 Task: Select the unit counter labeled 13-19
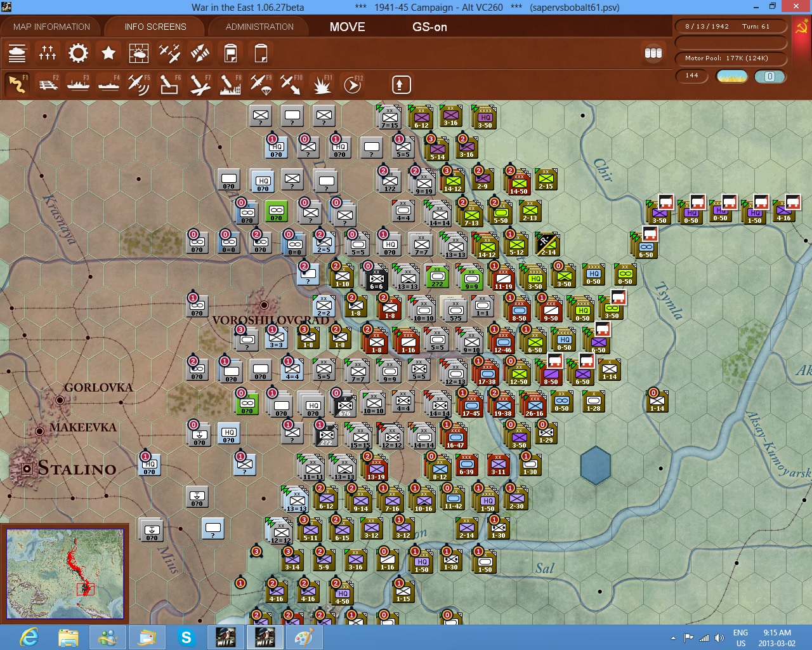point(376,467)
